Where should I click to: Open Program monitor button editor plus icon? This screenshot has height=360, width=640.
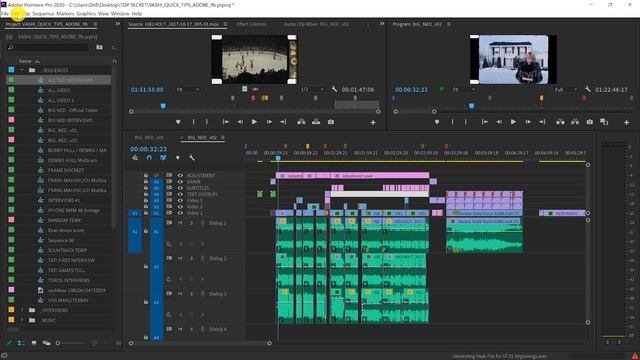(x=626, y=122)
